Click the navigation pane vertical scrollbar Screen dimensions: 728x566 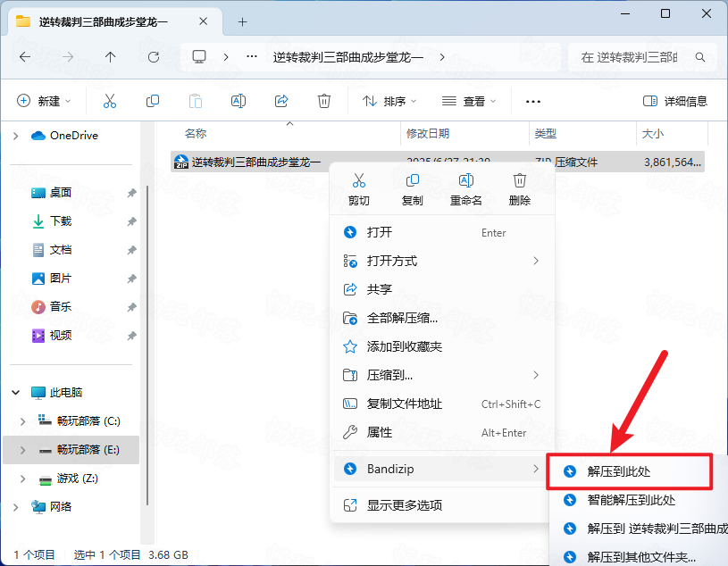(x=147, y=345)
